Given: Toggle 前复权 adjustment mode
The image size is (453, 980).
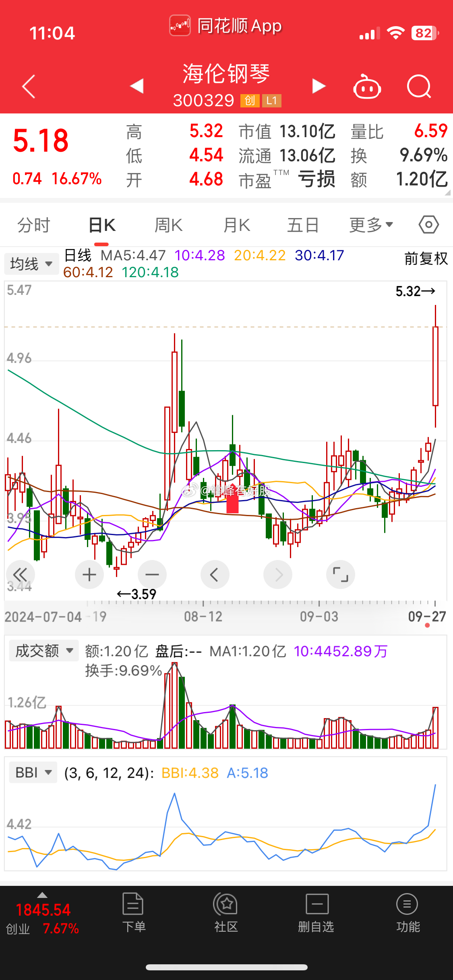Looking at the screenshot, I should tap(426, 258).
